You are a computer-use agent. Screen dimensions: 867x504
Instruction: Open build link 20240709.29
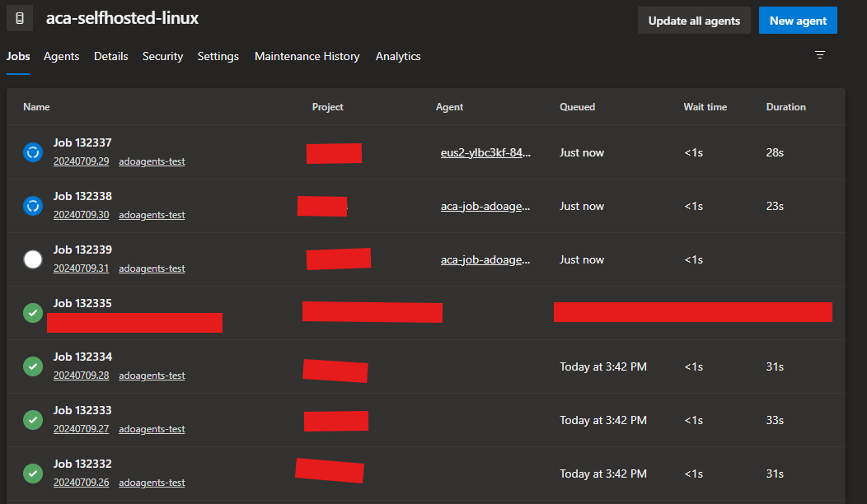pos(81,161)
